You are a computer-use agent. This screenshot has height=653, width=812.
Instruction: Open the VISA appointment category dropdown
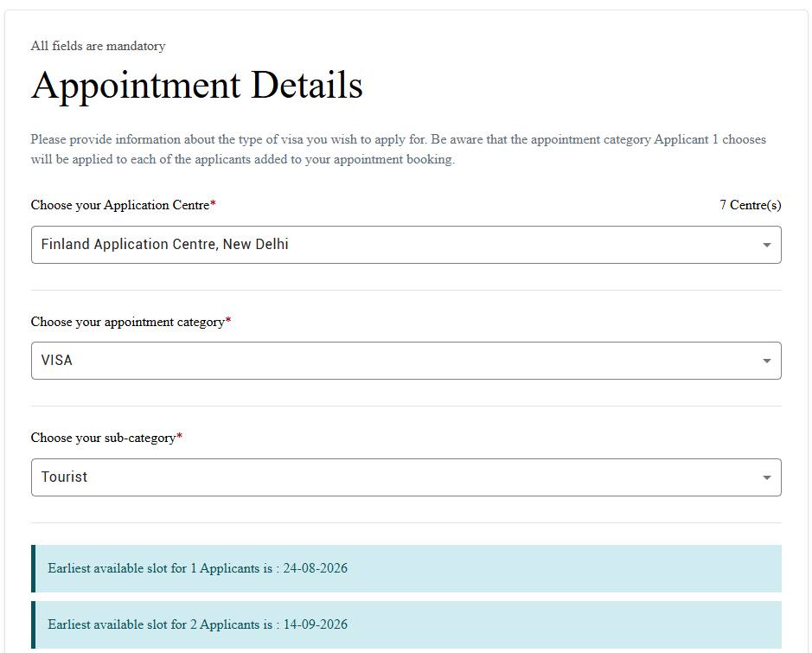click(x=406, y=361)
